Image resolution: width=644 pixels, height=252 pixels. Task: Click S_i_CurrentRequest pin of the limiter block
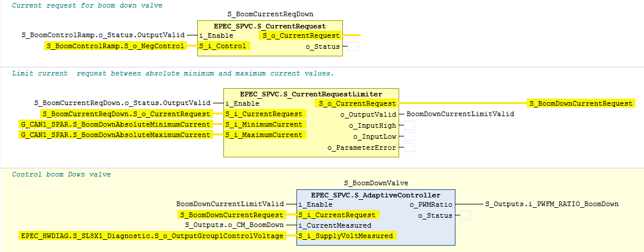click(x=265, y=114)
